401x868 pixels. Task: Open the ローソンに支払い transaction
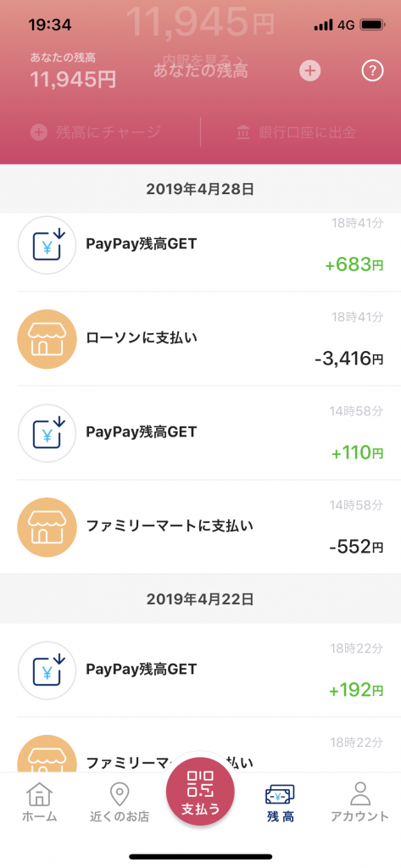(x=200, y=339)
